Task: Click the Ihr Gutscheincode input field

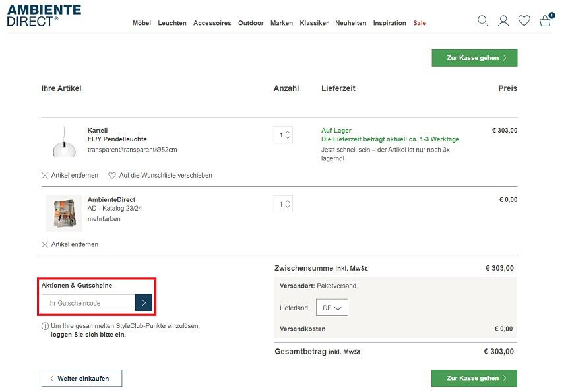Action: (x=88, y=303)
